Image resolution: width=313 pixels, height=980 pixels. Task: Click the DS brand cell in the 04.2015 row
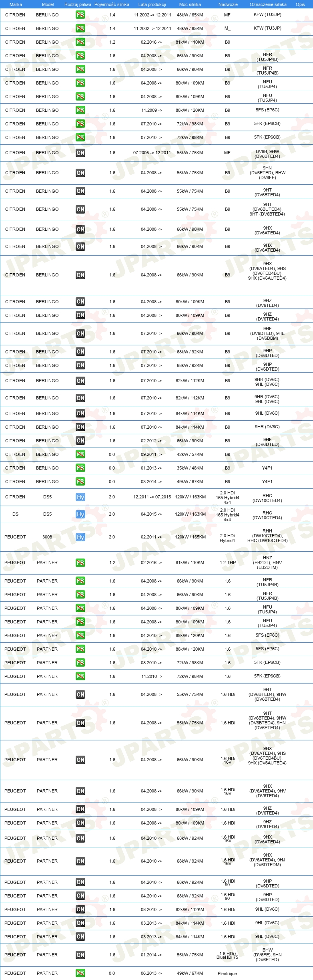pos(15,514)
